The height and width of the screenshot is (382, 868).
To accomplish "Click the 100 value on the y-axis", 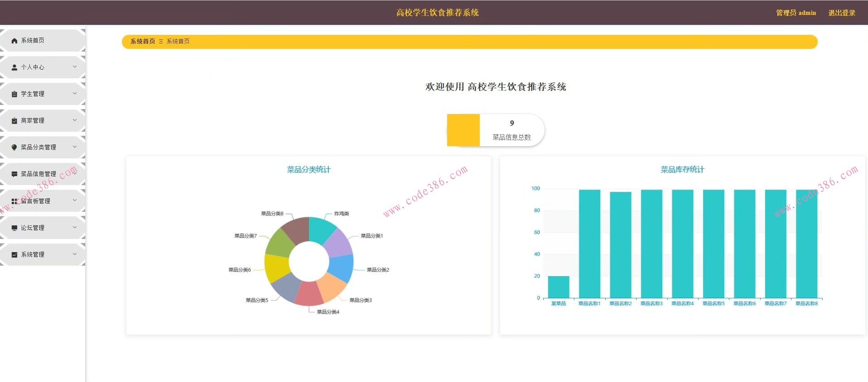I will click(535, 189).
